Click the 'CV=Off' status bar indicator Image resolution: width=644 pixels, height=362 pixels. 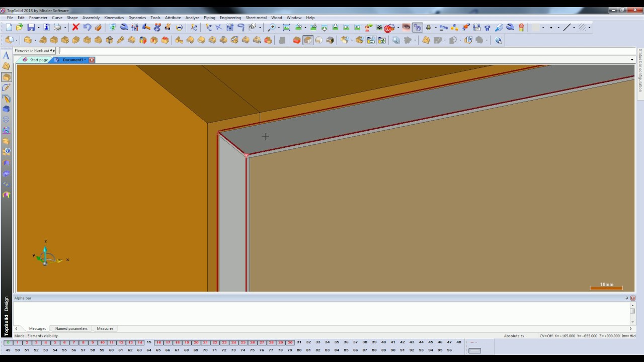[x=546, y=336]
